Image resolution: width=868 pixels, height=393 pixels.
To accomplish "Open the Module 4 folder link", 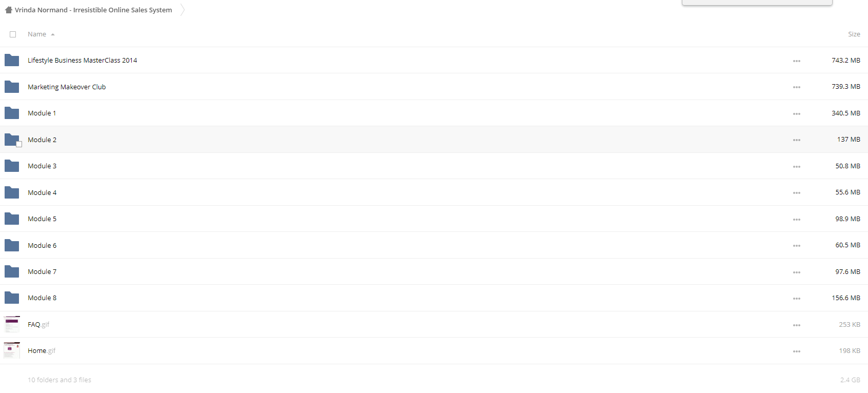I will pyautogui.click(x=42, y=192).
